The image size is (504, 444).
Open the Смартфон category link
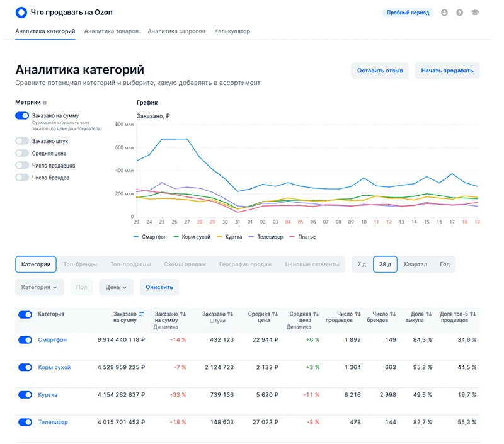click(x=52, y=340)
